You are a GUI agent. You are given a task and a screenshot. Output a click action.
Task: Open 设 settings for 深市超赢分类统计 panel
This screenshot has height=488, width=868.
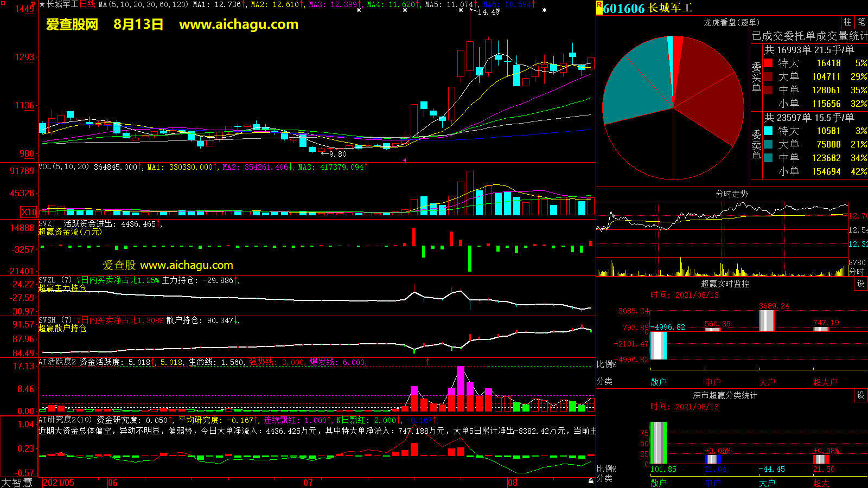point(860,395)
